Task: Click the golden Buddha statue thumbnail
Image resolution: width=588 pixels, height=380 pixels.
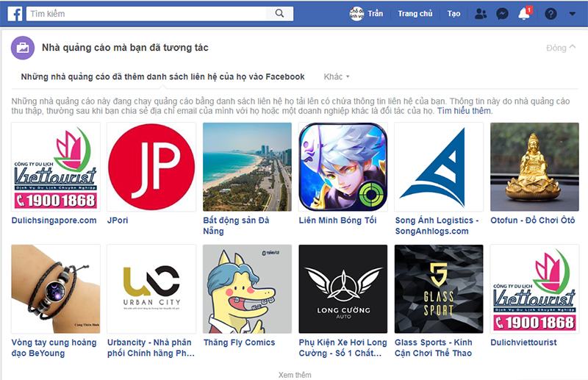Action: (x=535, y=167)
